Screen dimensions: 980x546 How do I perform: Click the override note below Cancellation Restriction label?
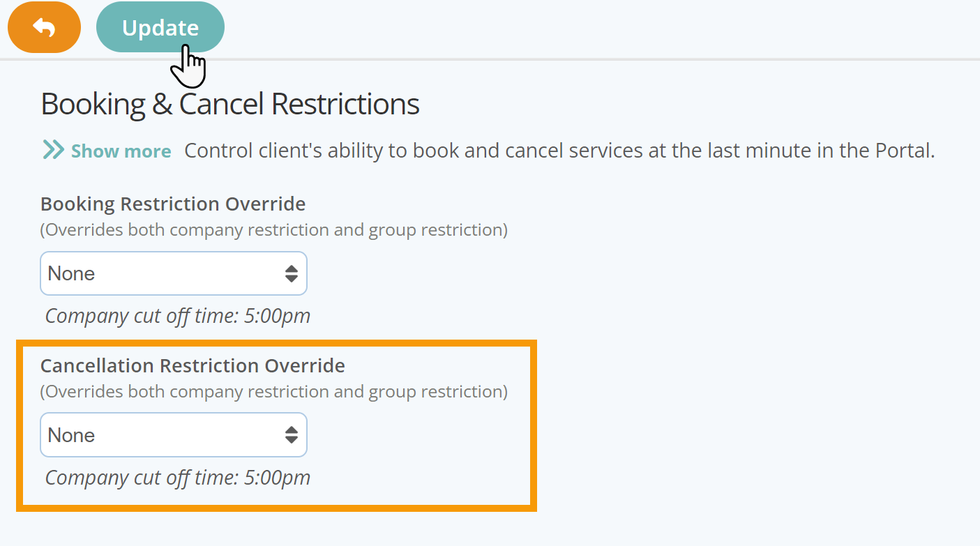274,392
